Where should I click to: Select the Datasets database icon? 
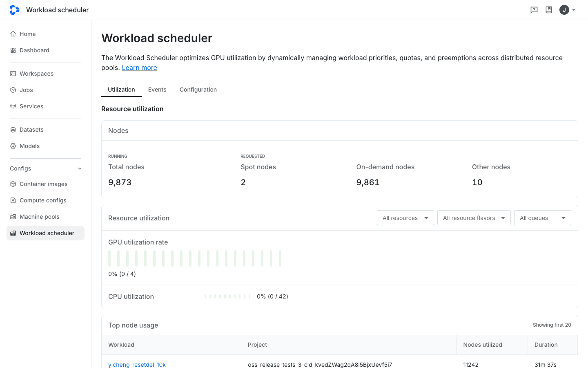coord(13,130)
